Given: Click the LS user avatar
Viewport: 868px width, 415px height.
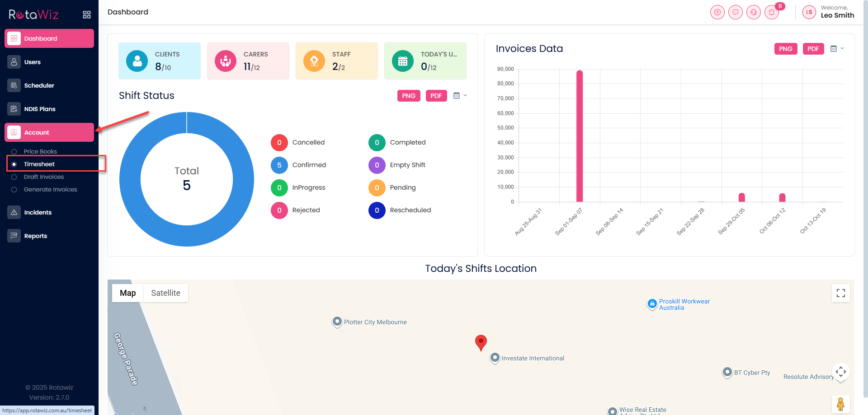Looking at the screenshot, I should point(809,12).
